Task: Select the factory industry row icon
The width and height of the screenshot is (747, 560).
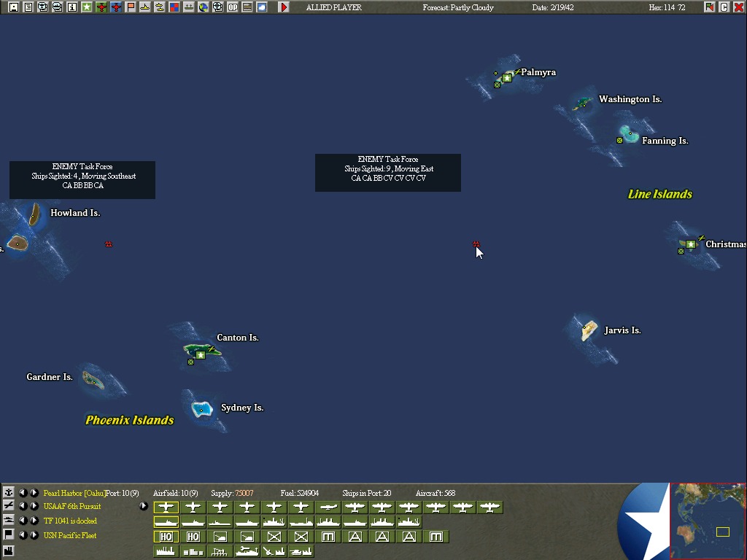Action: pos(9,551)
